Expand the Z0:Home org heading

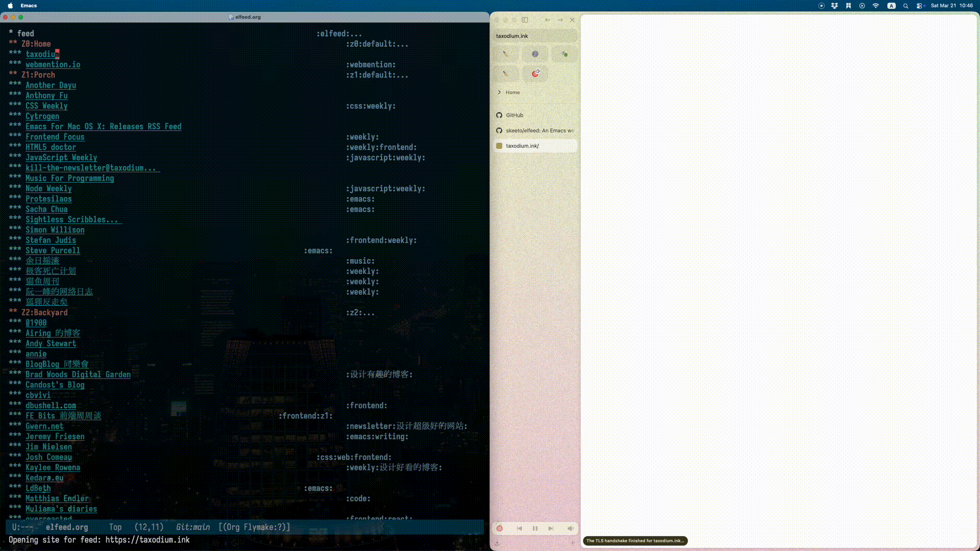36,44
